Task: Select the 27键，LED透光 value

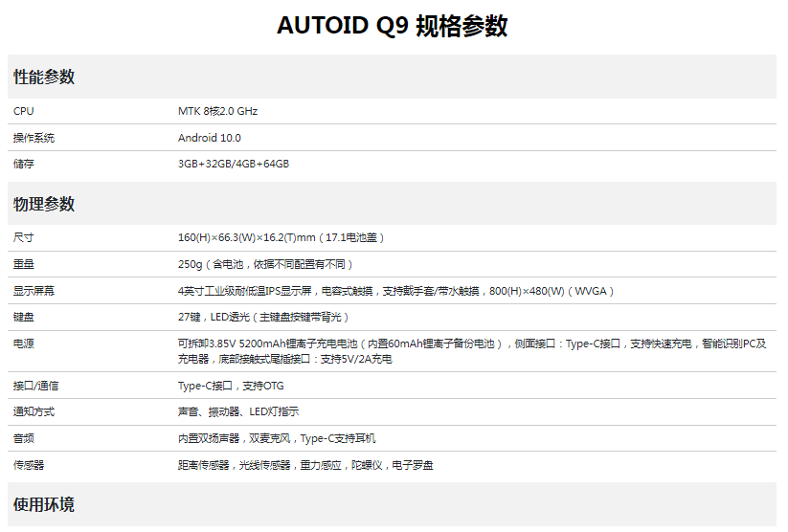Action: tap(263, 317)
